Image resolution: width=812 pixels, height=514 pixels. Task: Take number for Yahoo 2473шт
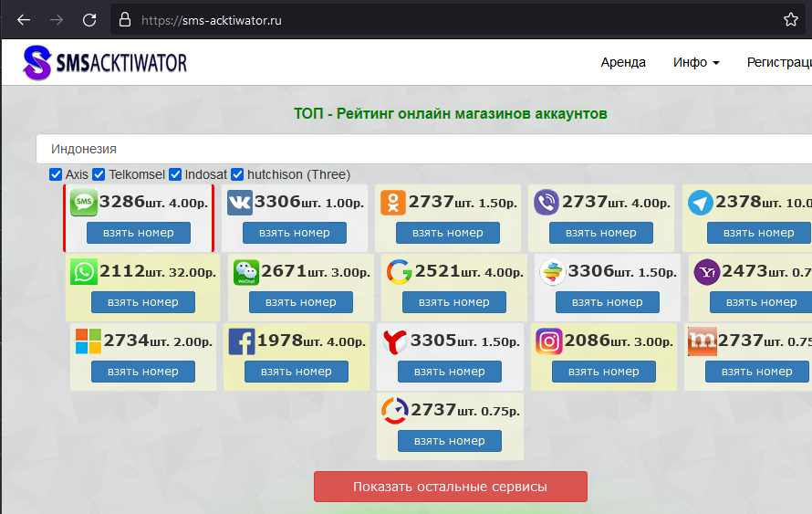[x=761, y=302]
